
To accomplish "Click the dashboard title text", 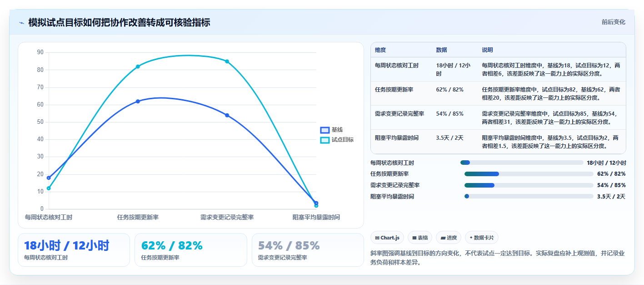I will point(119,22).
